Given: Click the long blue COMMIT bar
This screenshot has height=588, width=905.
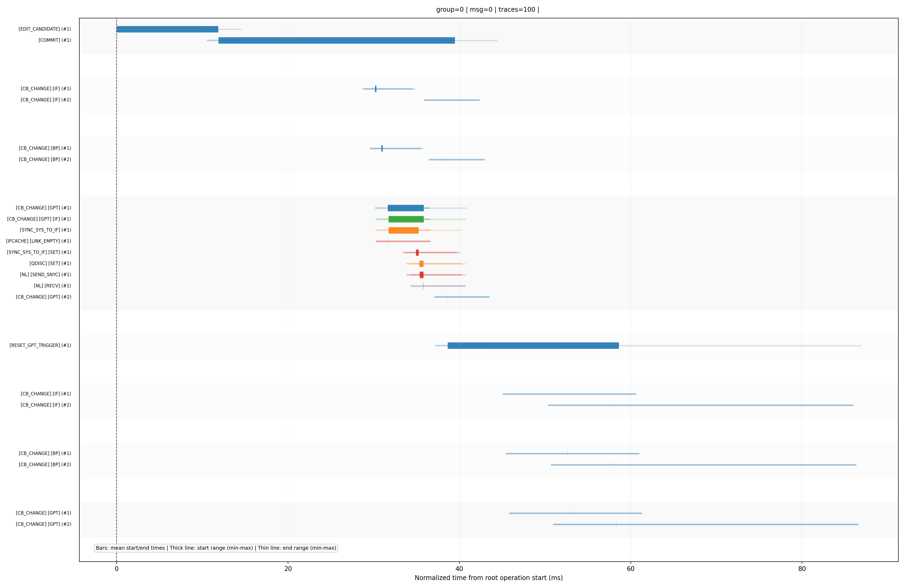Looking at the screenshot, I should [x=336, y=41].
